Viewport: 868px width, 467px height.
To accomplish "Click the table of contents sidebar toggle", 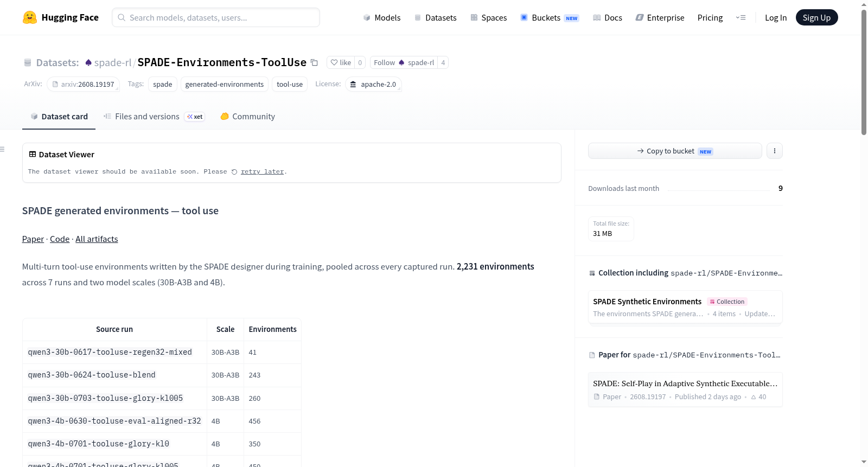I will point(3,149).
